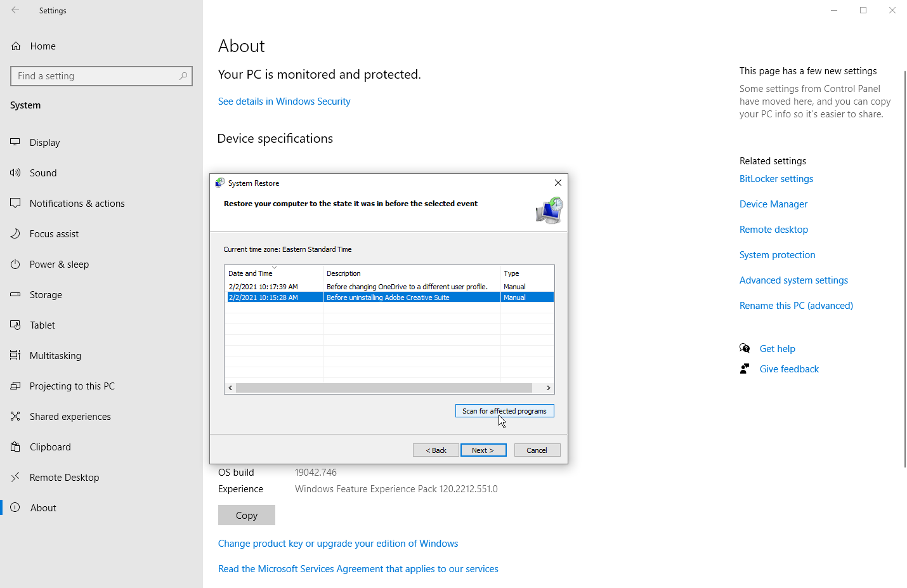Click the search magnifier in Find a setting
The width and height of the screenshot is (907, 588).
pos(183,76)
